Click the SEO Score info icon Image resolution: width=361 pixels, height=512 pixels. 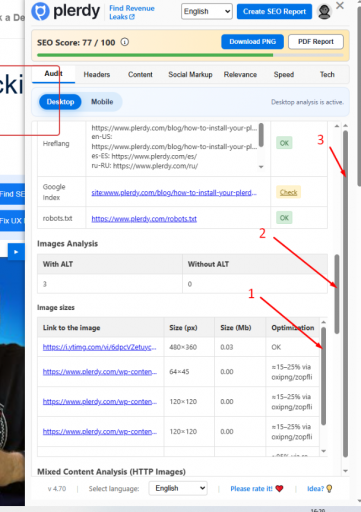point(125,42)
